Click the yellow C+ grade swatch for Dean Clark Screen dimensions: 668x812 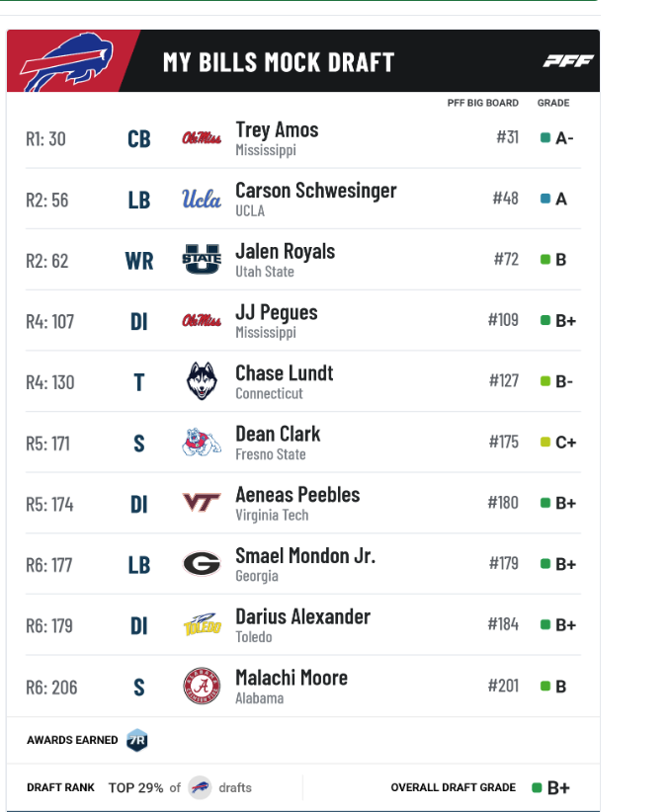click(x=545, y=442)
